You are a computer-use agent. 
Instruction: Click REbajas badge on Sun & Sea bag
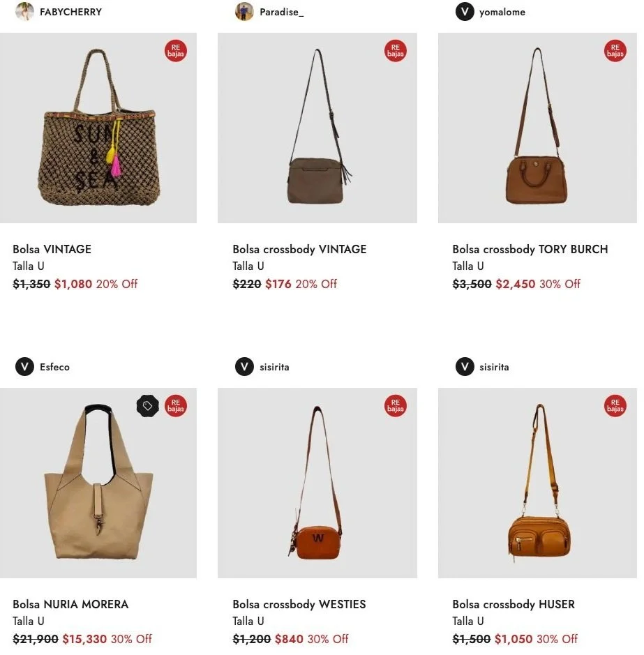point(176,51)
